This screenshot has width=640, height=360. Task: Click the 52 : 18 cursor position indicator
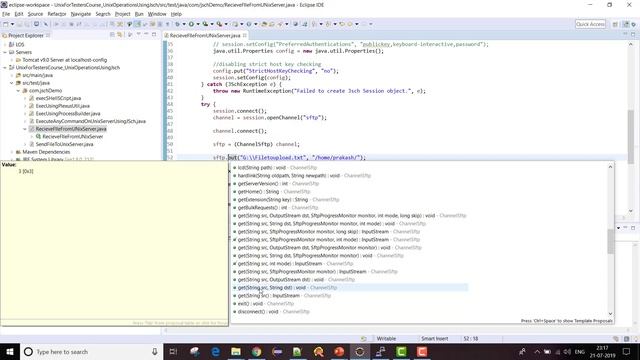471,339
